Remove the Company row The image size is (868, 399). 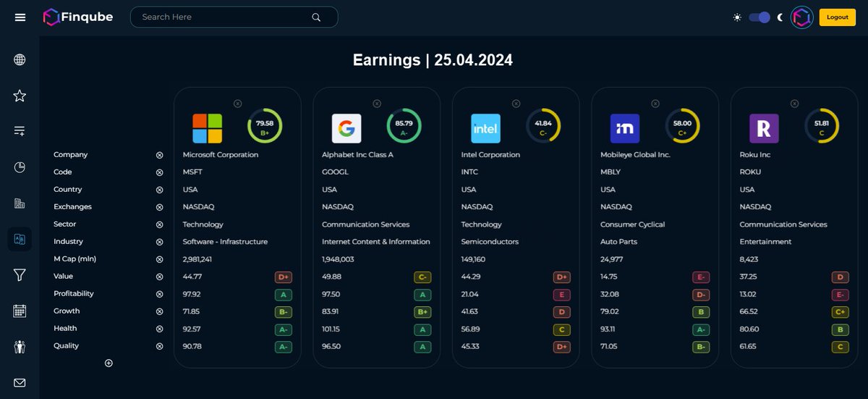160,155
